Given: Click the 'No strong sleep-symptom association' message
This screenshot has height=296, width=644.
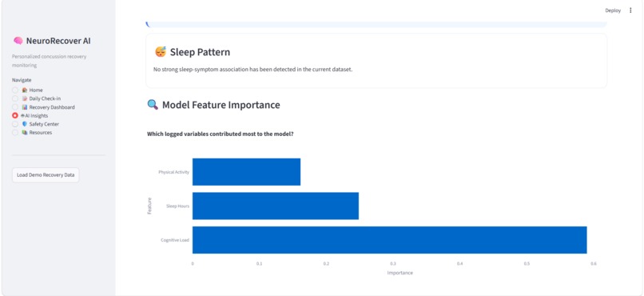Looking at the screenshot, I should 253,70.
